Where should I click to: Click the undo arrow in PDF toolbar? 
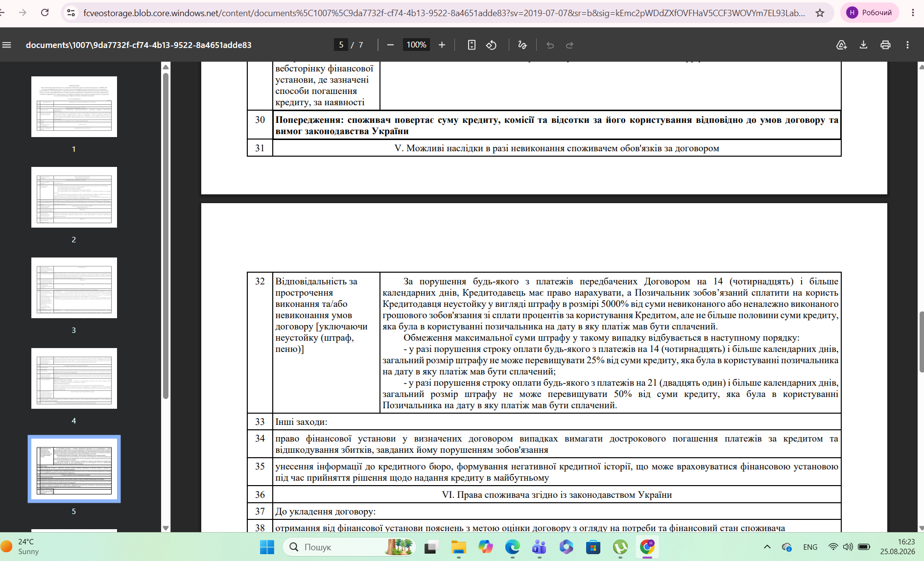tap(550, 45)
